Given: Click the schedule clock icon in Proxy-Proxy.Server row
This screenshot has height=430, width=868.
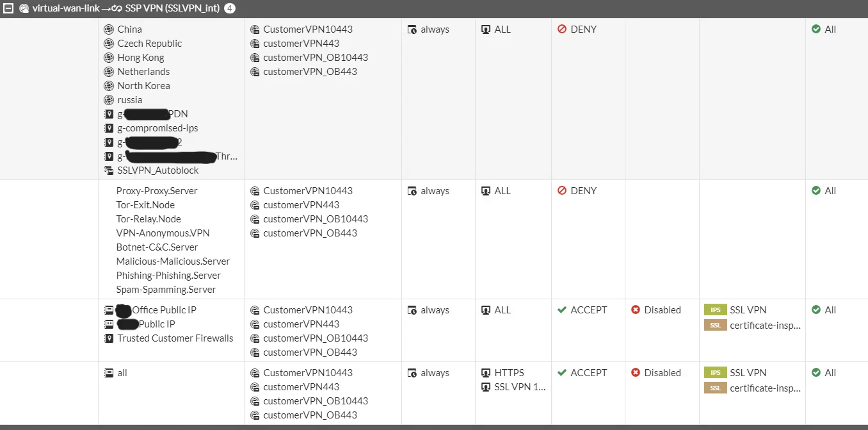Looking at the screenshot, I should 413,191.
